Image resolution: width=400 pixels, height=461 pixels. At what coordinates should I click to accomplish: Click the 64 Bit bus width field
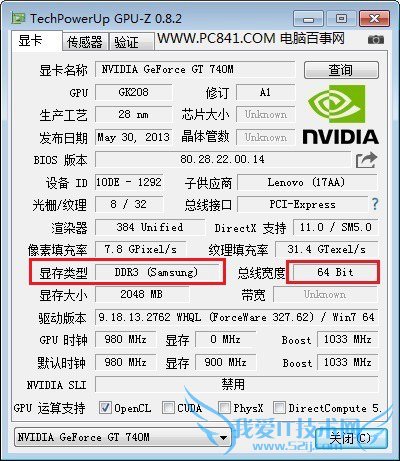(335, 272)
